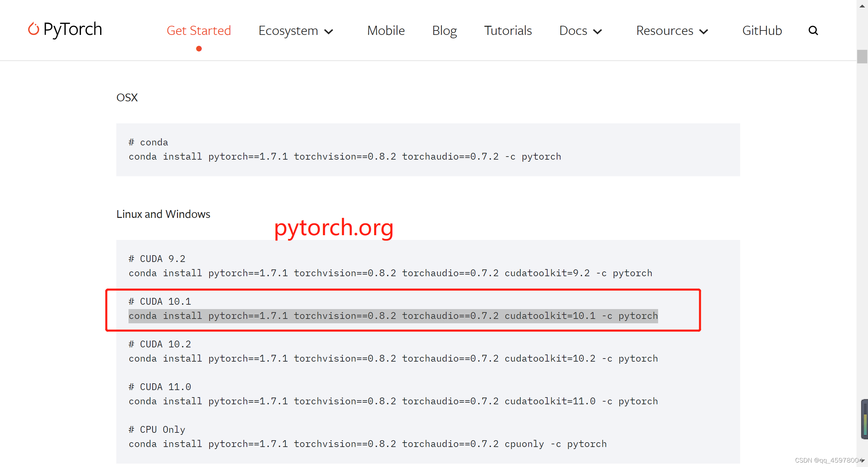
Task: Click the active tab indicator dot under Get Started
Action: [x=199, y=49]
